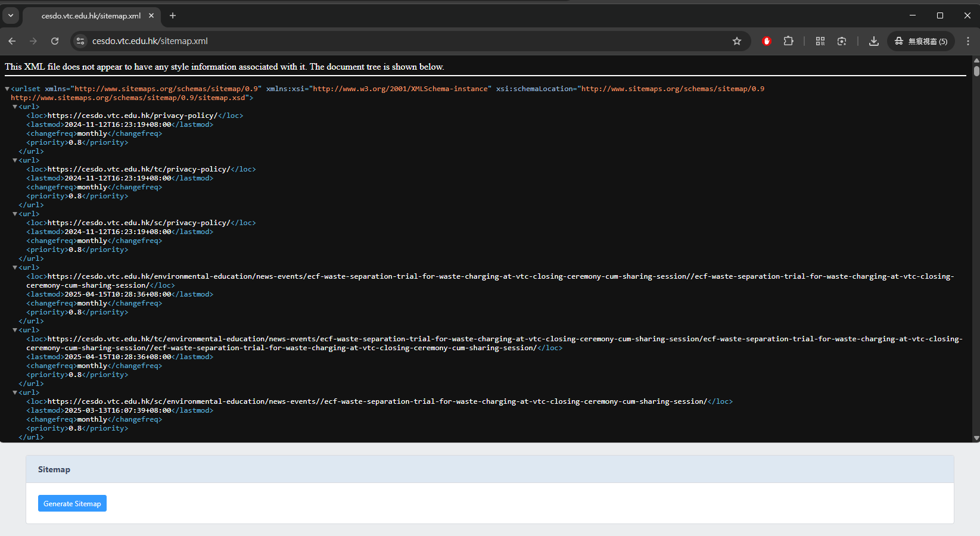Open a new browser tab
This screenshot has height=536, width=980.
click(x=173, y=15)
